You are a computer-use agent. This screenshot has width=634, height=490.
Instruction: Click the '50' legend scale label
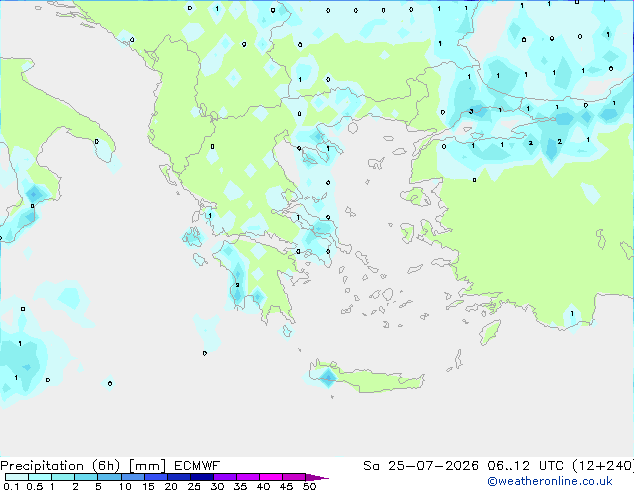click(309, 486)
